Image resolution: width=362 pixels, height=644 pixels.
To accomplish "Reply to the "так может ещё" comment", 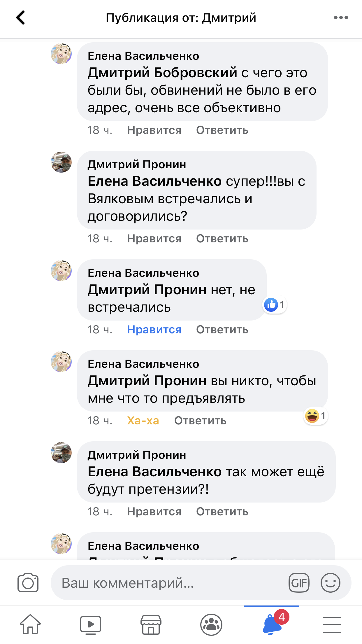I will point(222,512).
